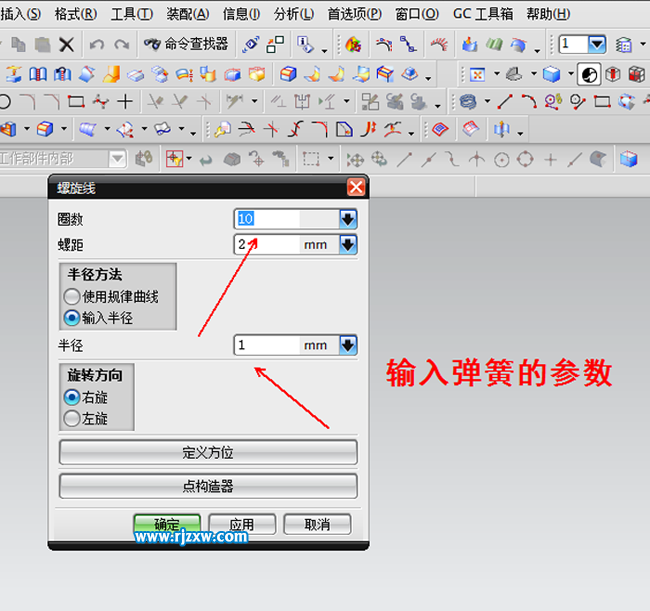Click the Command Finder binoculars icon

(152, 44)
